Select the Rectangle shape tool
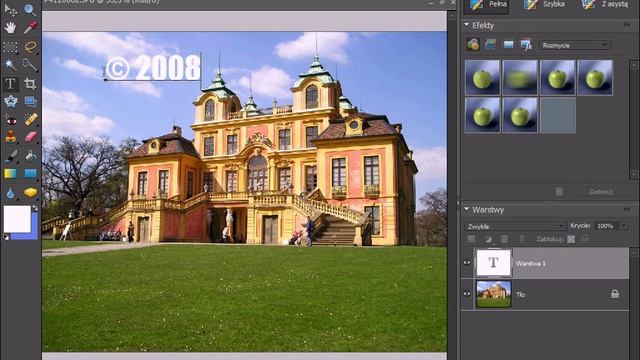Image resolution: width=640 pixels, height=360 pixels. tap(30, 173)
